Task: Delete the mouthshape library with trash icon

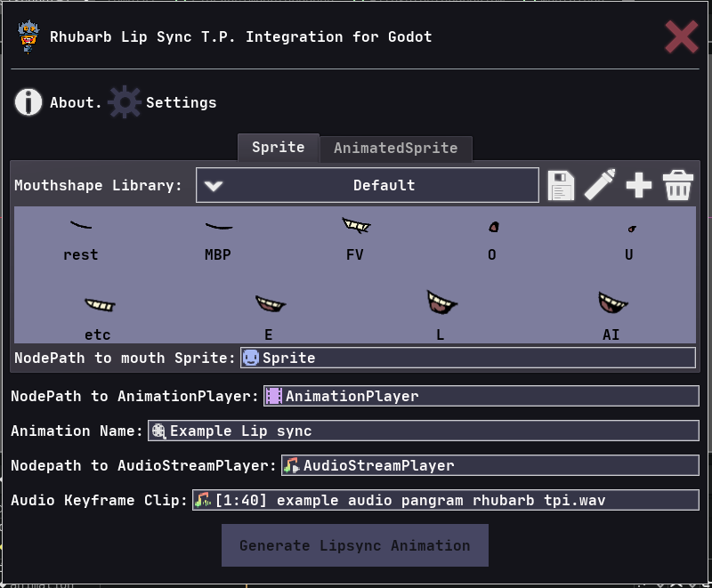Action: pos(678,185)
